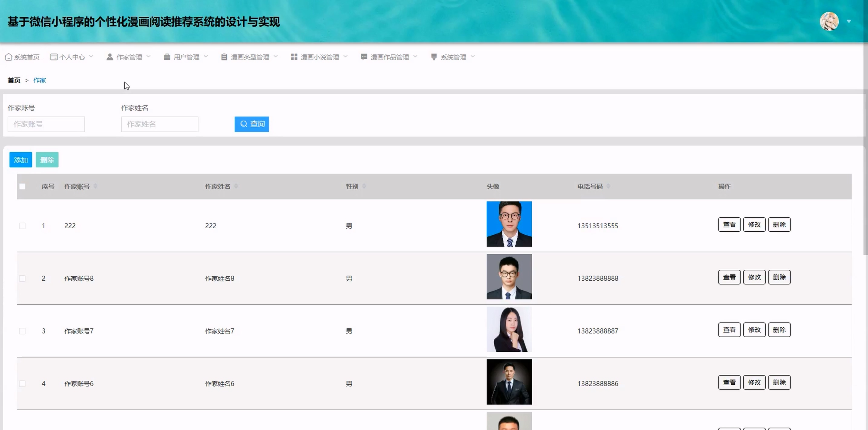This screenshot has height=430, width=868.
Task: Toggle the select-all checkbox in the table header
Action: tap(22, 186)
